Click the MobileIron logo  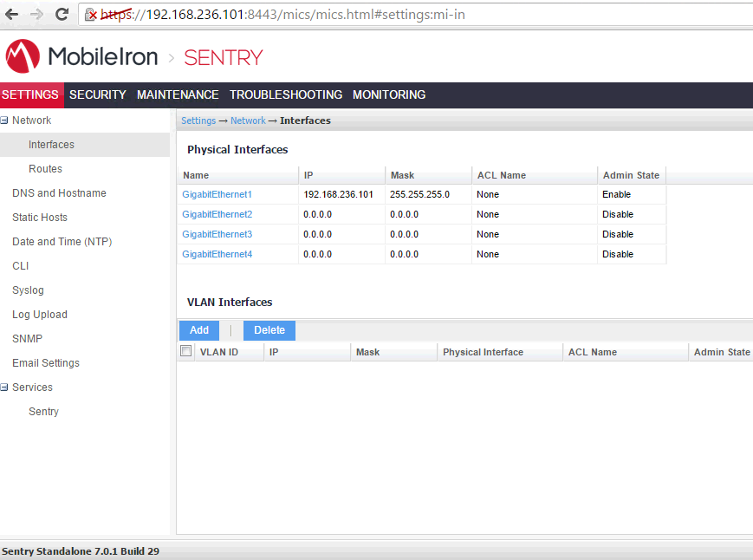[x=81, y=56]
